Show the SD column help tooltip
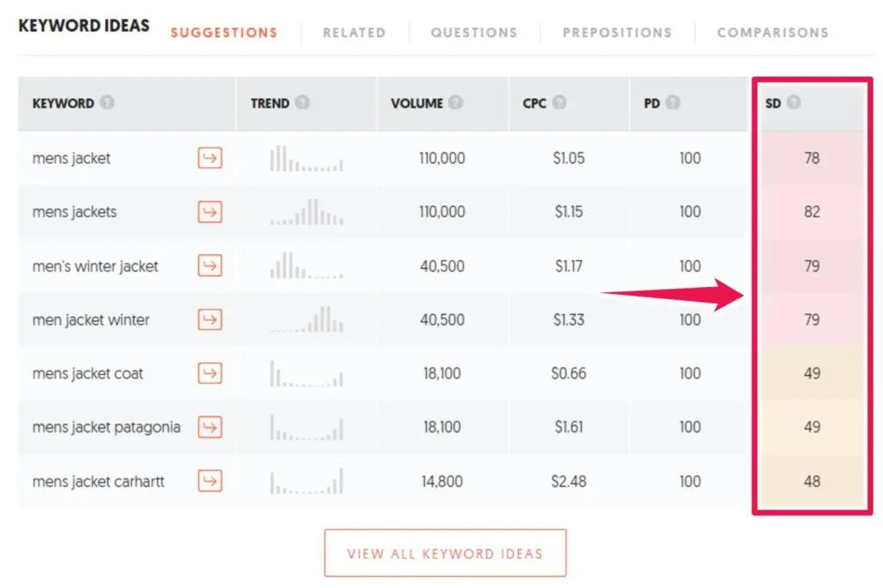 click(x=793, y=103)
